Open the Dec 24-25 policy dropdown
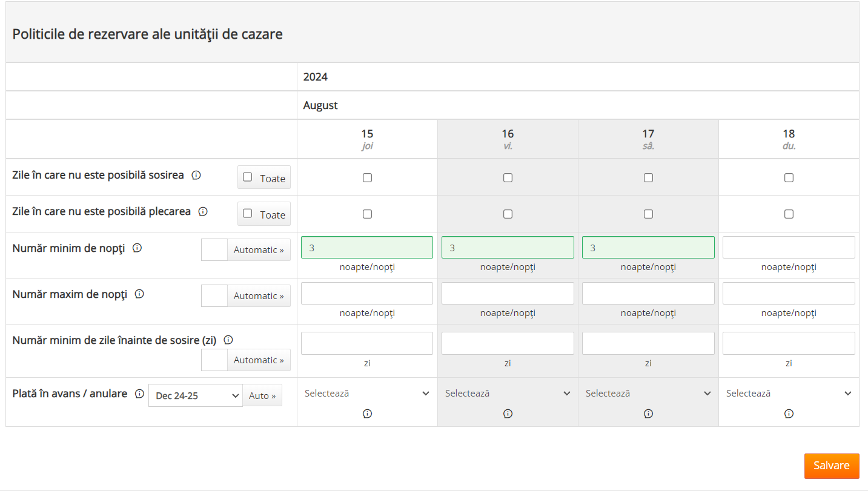The height and width of the screenshot is (491, 868). coord(195,395)
